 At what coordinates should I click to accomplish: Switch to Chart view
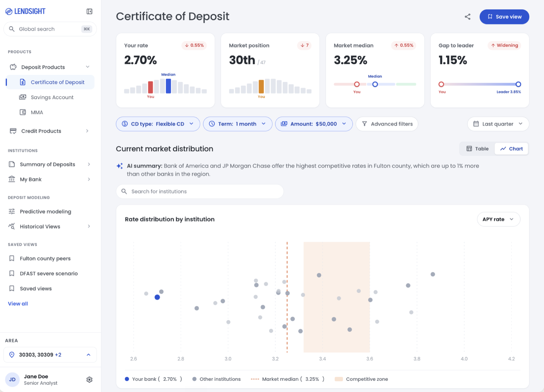click(x=511, y=149)
